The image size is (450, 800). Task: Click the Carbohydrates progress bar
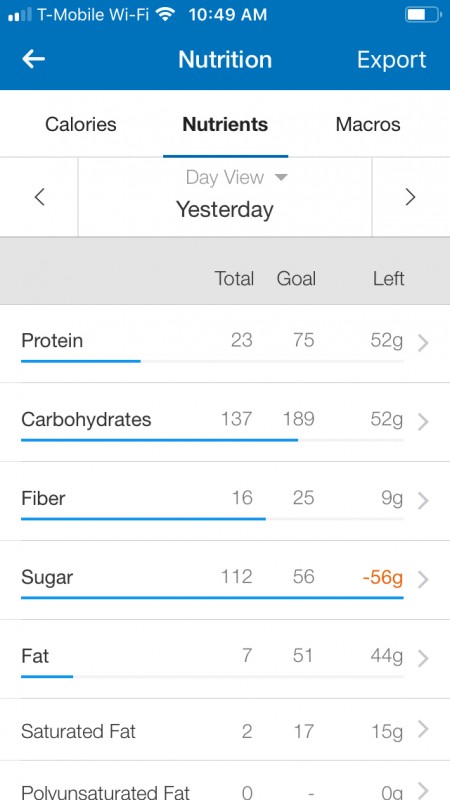point(212,440)
